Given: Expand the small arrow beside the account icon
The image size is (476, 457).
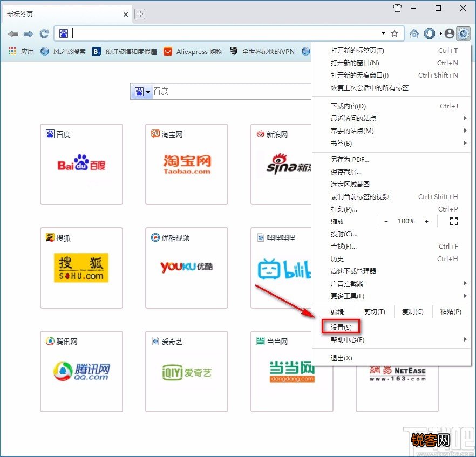Looking at the screenshot, I should click(x=440, y=33).
